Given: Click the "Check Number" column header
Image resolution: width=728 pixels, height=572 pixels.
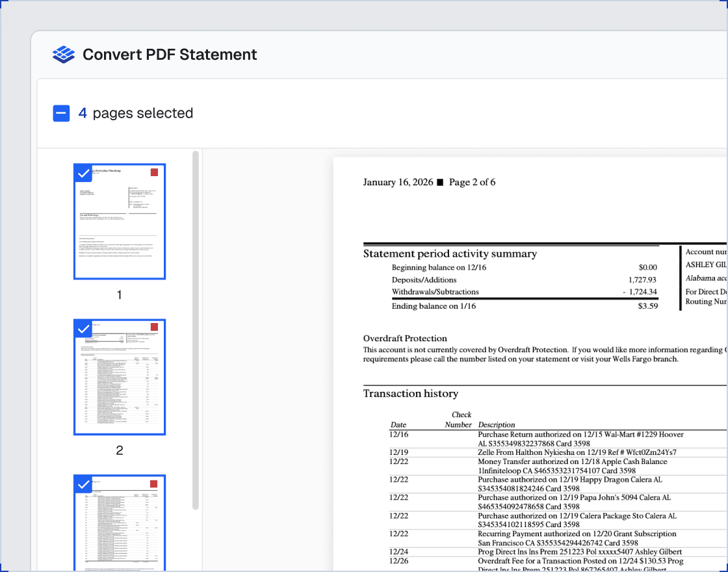Looking at the screenshot, I should 458,420.
